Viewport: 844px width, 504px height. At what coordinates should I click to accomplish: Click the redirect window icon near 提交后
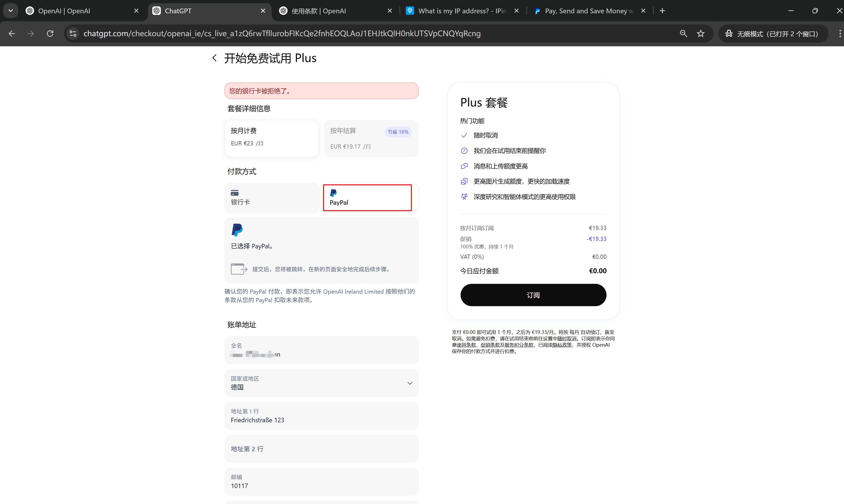(x=239, y=269)
